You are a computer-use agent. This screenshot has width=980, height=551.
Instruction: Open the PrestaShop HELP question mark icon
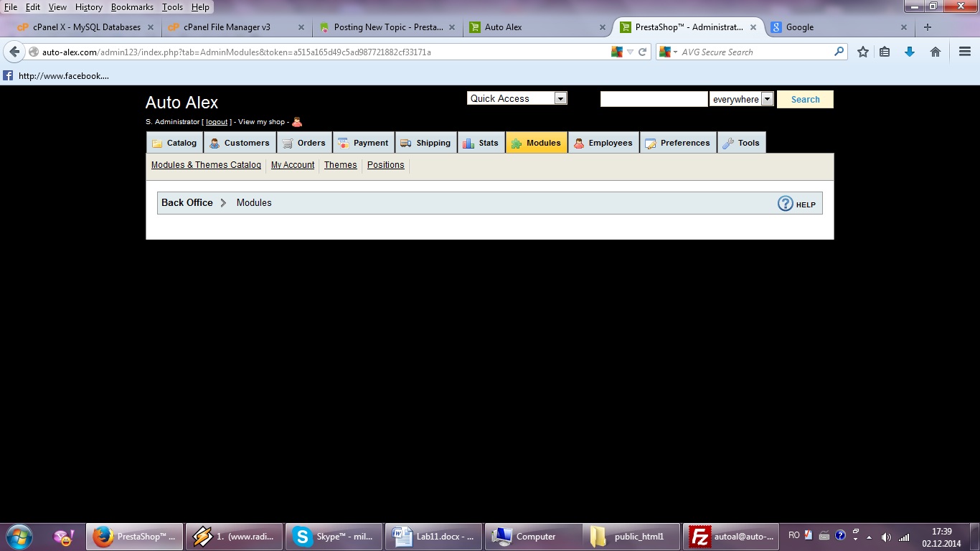[x=786, y=204]
